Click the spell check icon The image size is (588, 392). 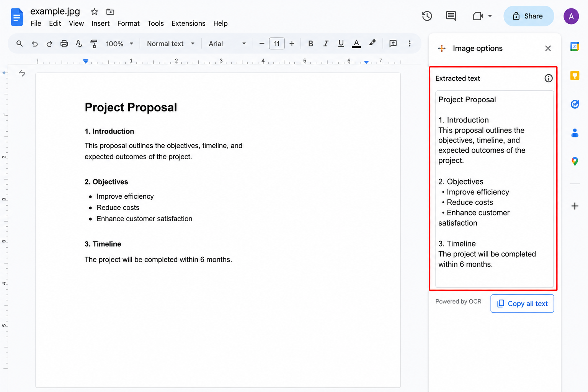79,44
